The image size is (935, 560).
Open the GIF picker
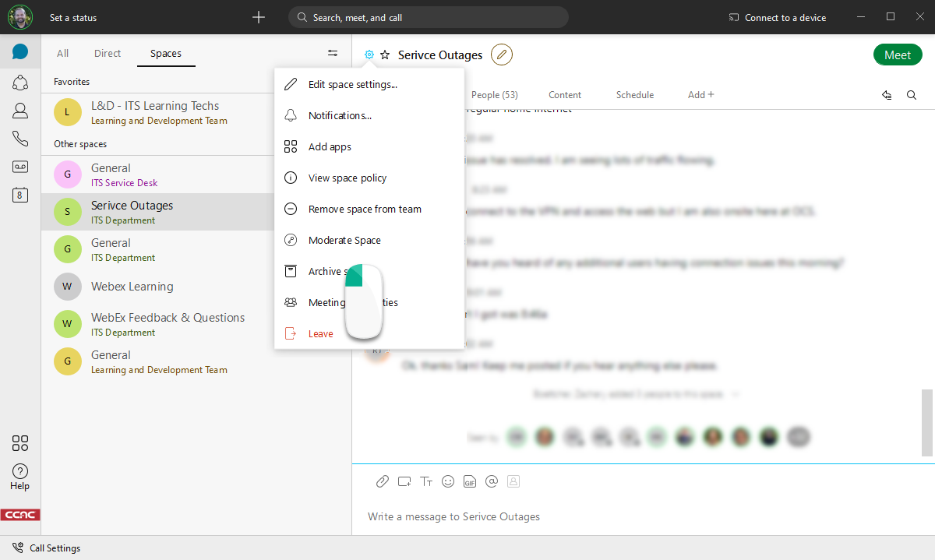[470, 481]
